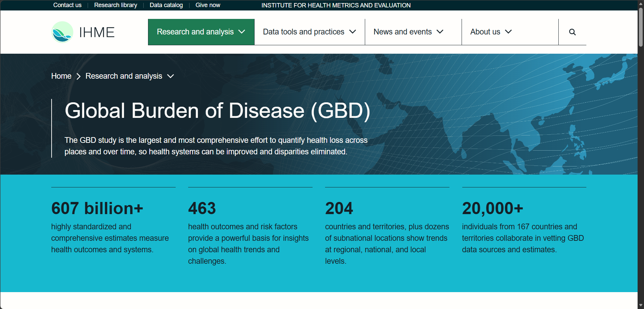Image resolution: width=644 pixels, height=309 pixels.
Task: Click the scrollbar down arrow
Action: coord(641,305)
